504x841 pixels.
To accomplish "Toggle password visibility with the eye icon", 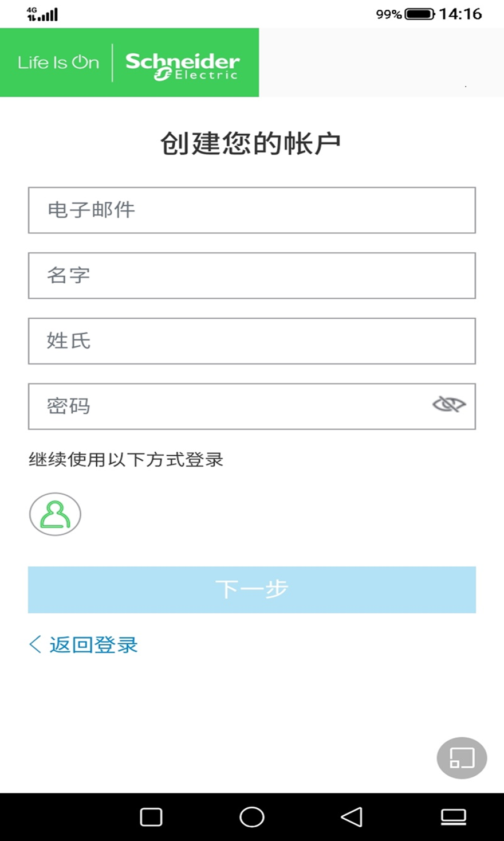I will [448, 405].
